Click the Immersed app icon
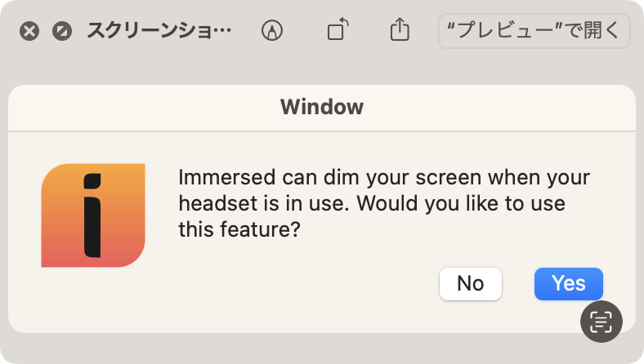 93,215
